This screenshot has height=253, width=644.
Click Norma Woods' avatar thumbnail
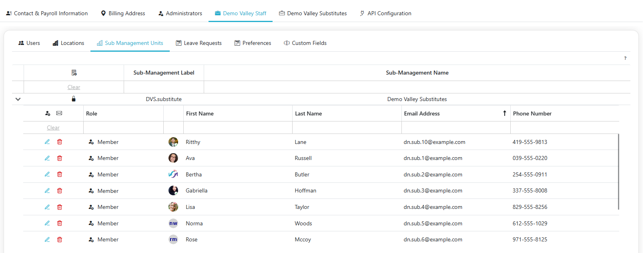[x=173, y=224]
